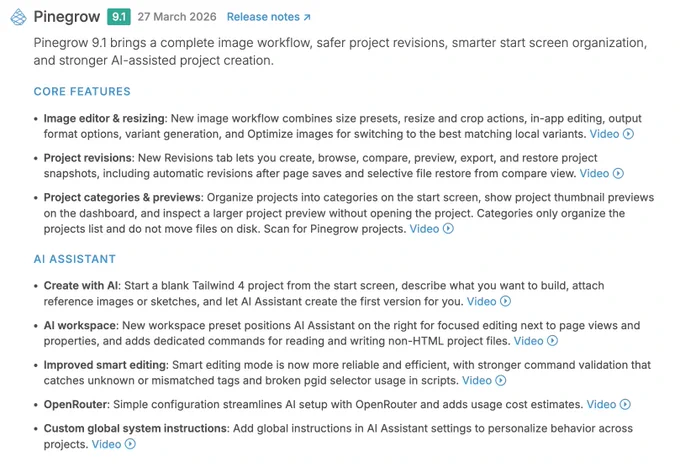Click the external arrow icon beside Release notes
The width and height of the screenshot is (680, 467).
coord(307,17)
